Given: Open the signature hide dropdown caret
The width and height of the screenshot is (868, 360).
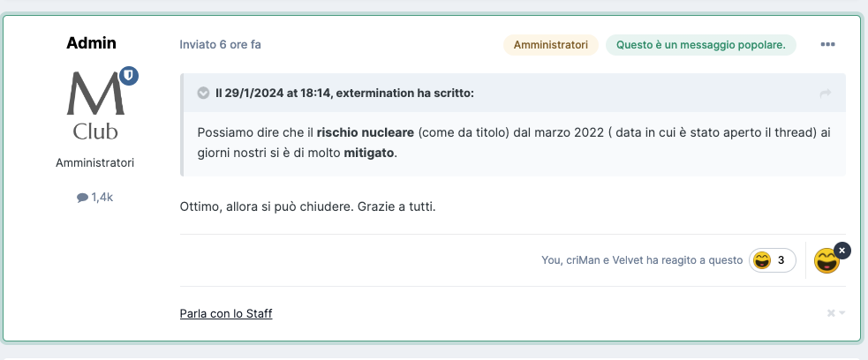Looking at the screenshot, I should pyautogui.click(x=842, y=313).
